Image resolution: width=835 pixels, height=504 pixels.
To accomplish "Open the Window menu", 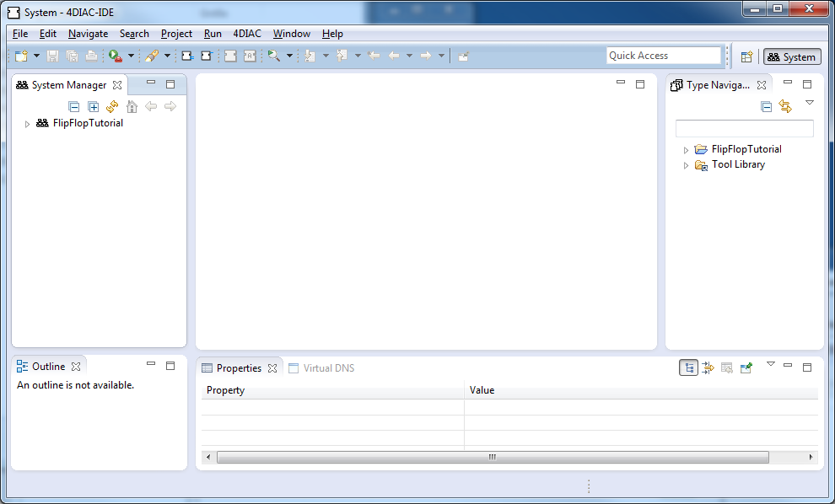I will point(292,34).
